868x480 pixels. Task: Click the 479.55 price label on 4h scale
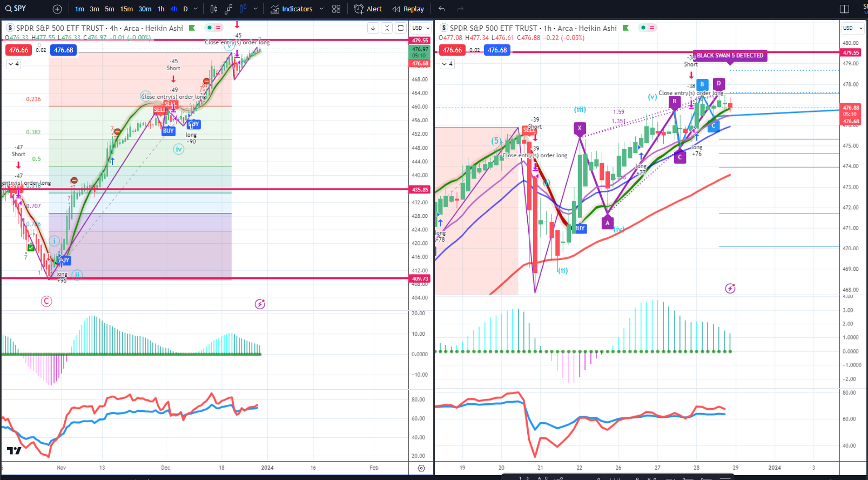(x=420, y=41)
